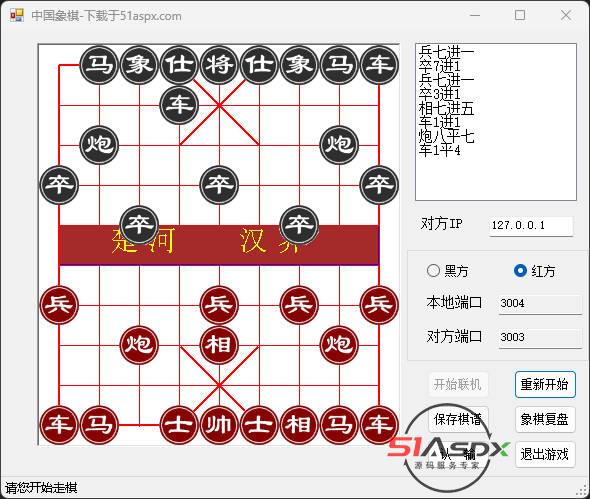Open 象棋复盘 game replay
Image resolution: width=590 pixels, height=499 pixels.
[545, 419]
